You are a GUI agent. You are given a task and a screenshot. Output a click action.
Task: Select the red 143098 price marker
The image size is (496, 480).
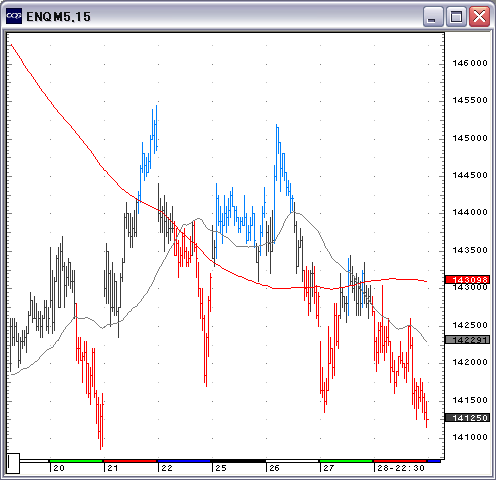(467, 279)
